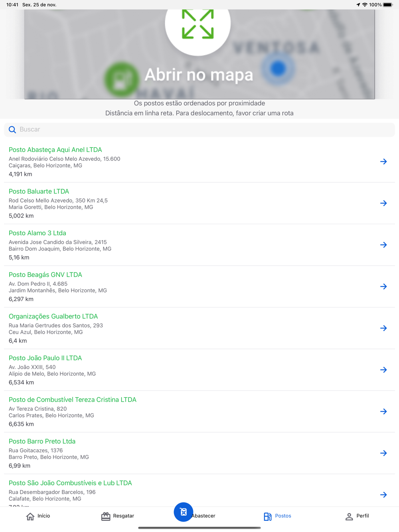
Task: Click 'Calafate, Belo Horizonte, MG' text
Action: (x=45, y=499)
